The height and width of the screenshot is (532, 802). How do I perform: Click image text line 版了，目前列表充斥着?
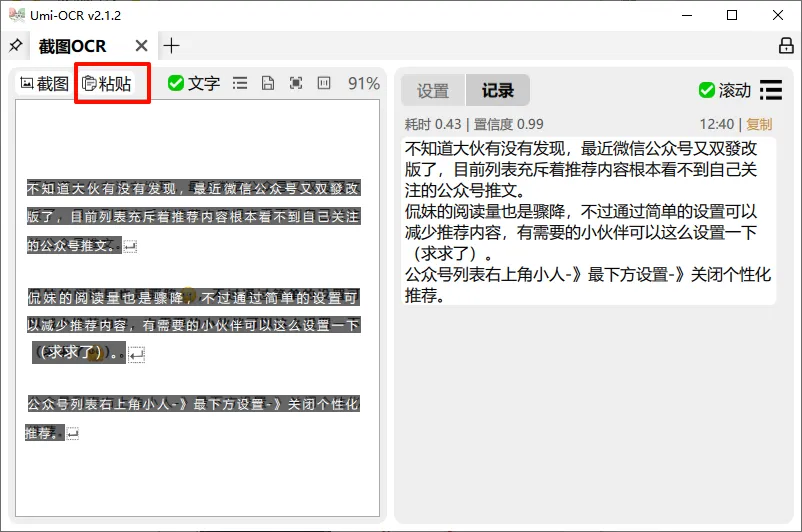[193, 217]
